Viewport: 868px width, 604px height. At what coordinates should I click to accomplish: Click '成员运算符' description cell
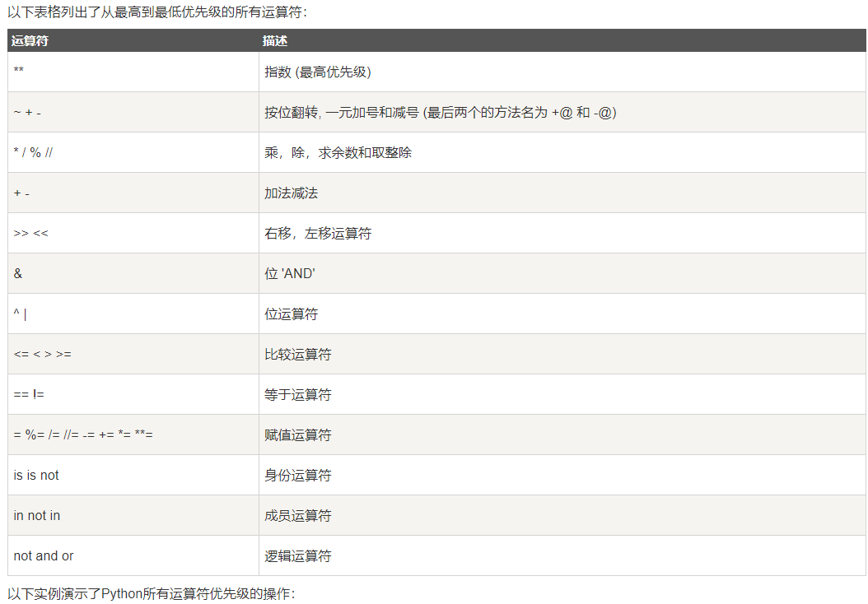pos(562,515)
